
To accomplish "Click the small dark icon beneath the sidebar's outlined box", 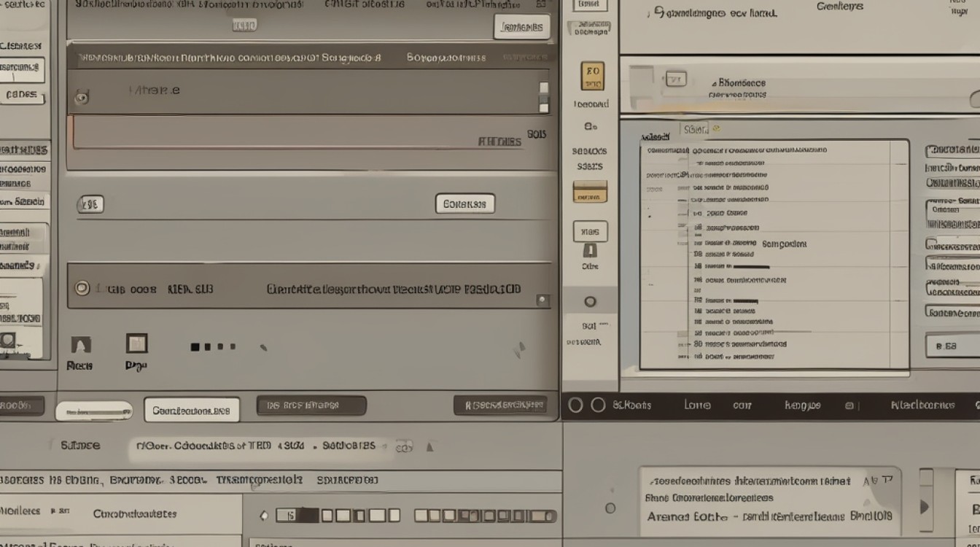I will coord(590,251).
